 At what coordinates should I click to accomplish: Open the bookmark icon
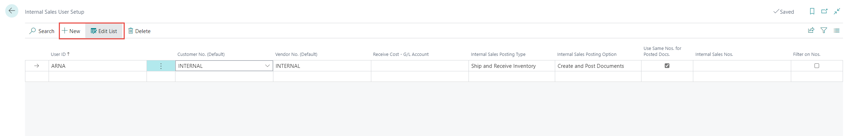[812, 11]
